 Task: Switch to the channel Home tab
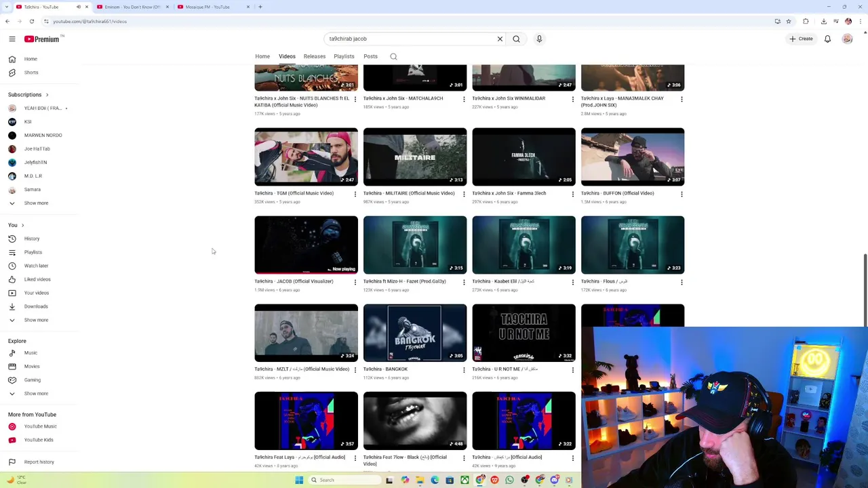click(x=262, y=56)
